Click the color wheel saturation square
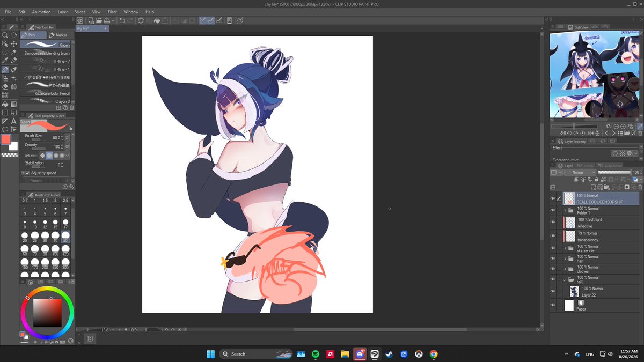 pos(48,313)
